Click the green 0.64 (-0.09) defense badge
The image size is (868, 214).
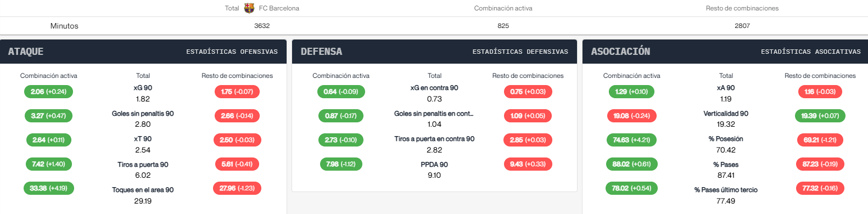click(x=341, y=92)
